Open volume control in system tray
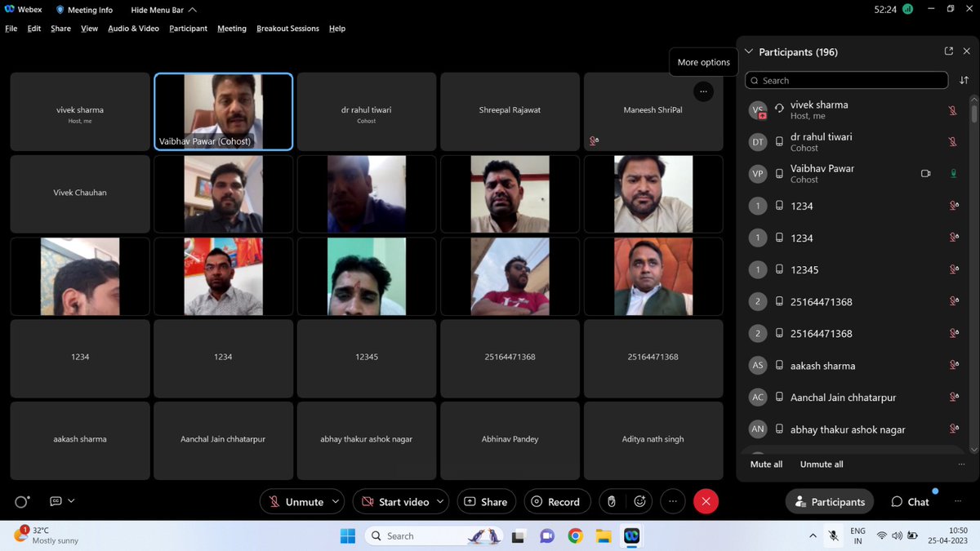The width and height of the screenshot is (980, 551). 898,535
